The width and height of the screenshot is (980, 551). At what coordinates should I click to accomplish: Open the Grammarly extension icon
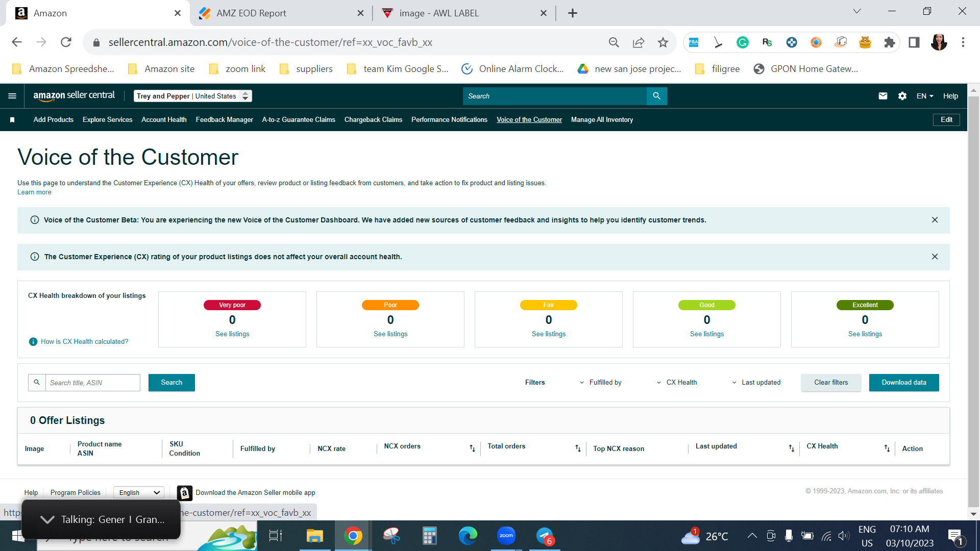(743, 42)
